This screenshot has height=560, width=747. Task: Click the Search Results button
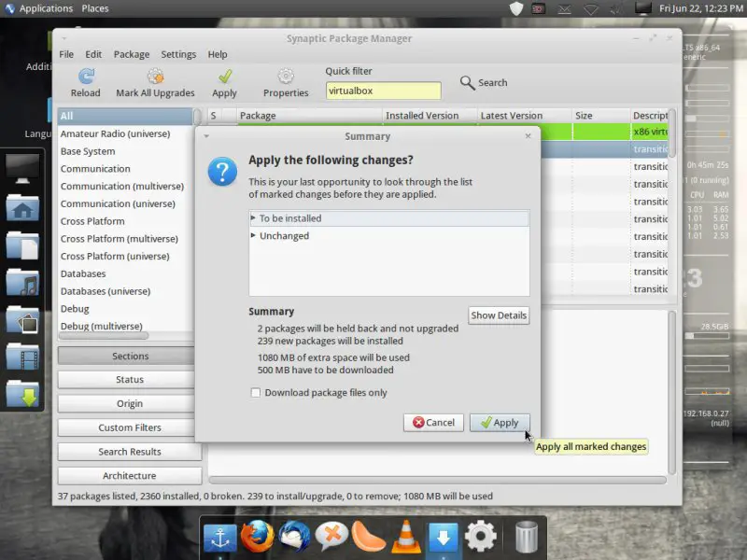click(130, 452)
